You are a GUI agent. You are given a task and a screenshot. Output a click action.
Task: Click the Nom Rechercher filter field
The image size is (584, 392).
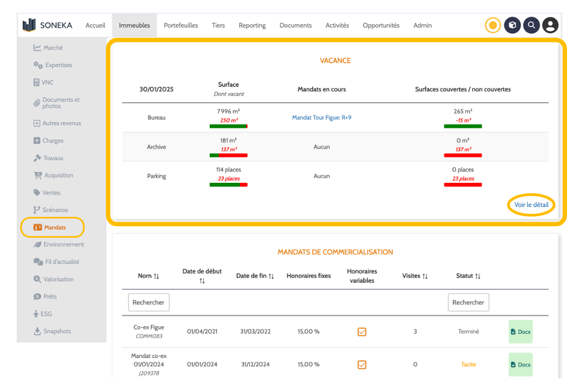(149, 303)
